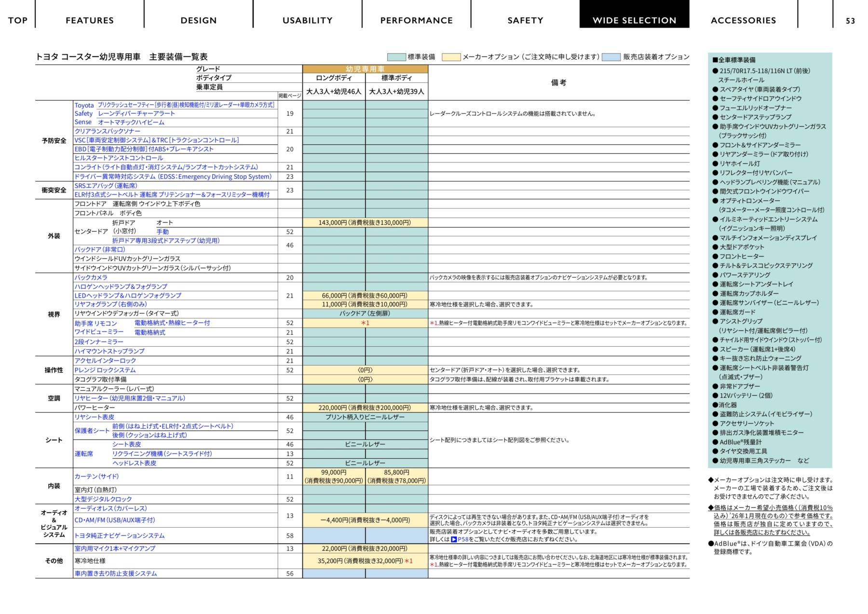Viewport: 868px width, 614px height.
Task: Click the 販売店装着オプション blue legend swatch
Action: 611,57
